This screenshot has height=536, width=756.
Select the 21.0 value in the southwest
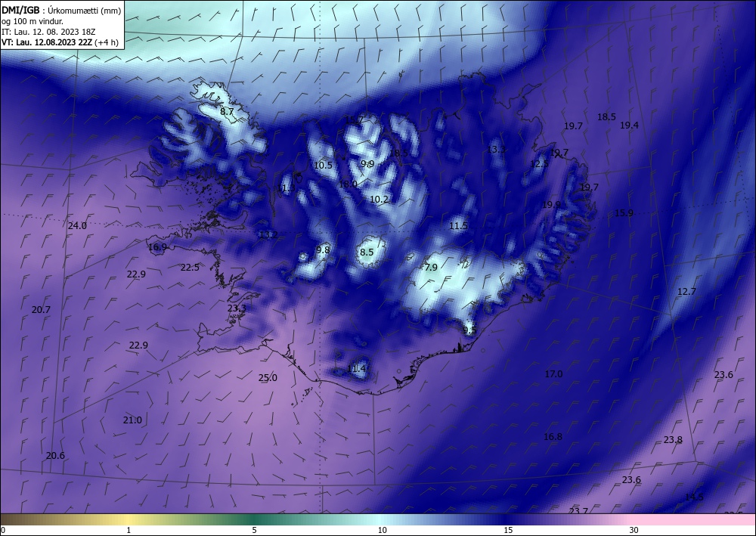click(132, 420)
